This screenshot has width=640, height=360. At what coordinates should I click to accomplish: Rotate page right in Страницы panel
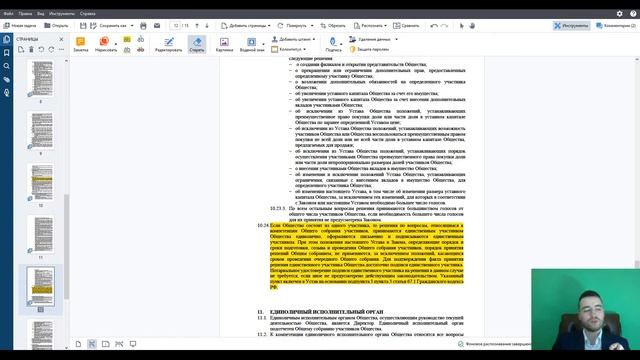pyautogui.click(x=51, y=49)
